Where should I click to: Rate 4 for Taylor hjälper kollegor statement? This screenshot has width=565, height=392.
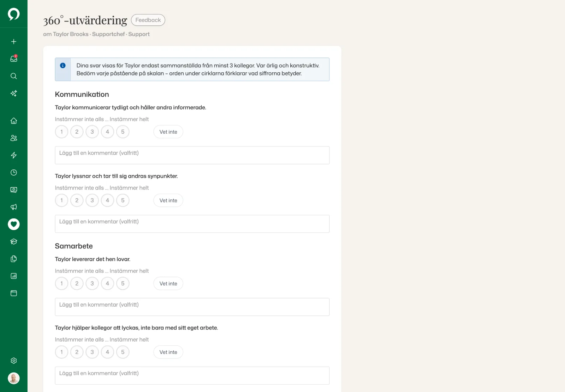(107, 352)
